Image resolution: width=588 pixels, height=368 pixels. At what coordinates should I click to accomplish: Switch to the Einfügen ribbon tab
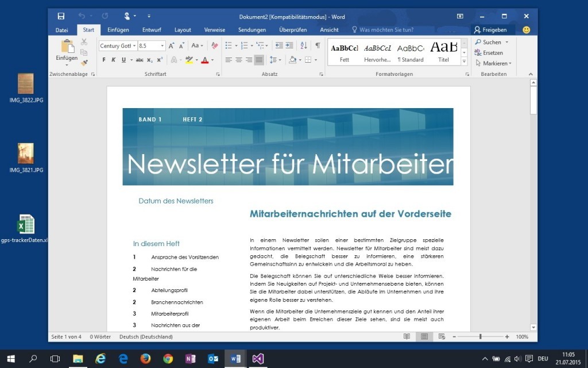click(x=118, y=30)
